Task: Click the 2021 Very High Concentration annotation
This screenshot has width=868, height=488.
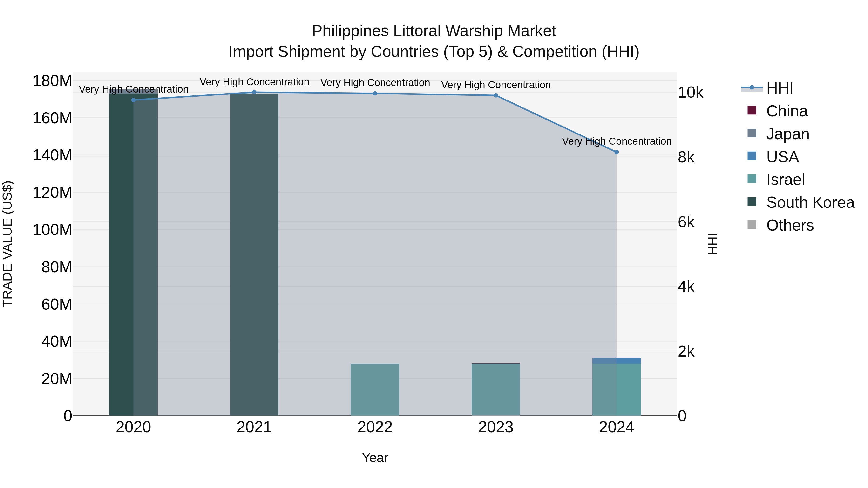Action: pos(254,82)
